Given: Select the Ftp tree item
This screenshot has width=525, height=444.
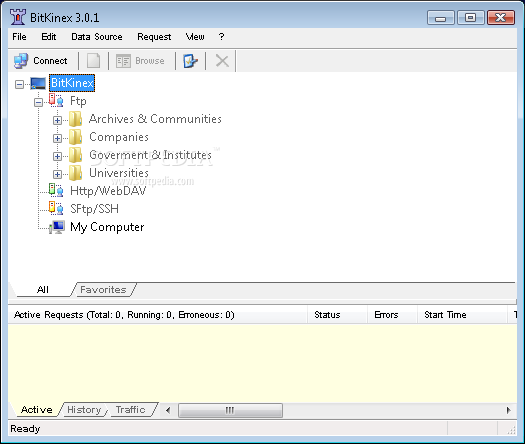Looking at the screenshot, I should [x=78, y=101].
